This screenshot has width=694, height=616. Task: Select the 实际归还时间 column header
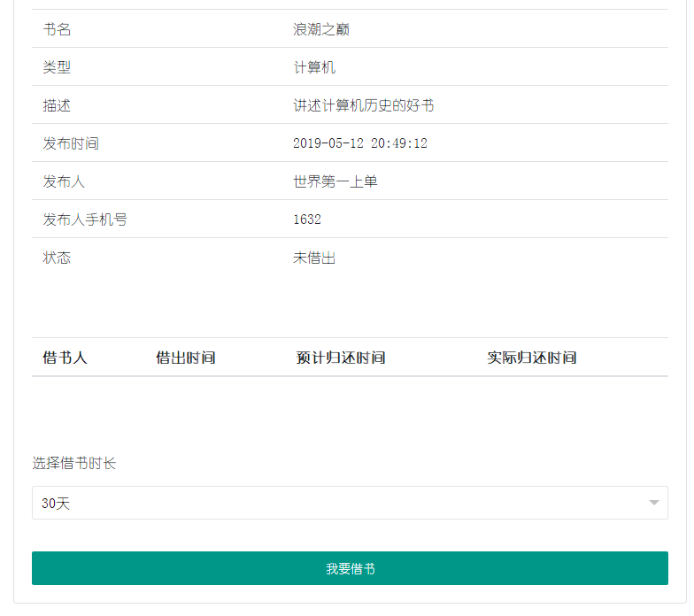click(x=531, y=358)
